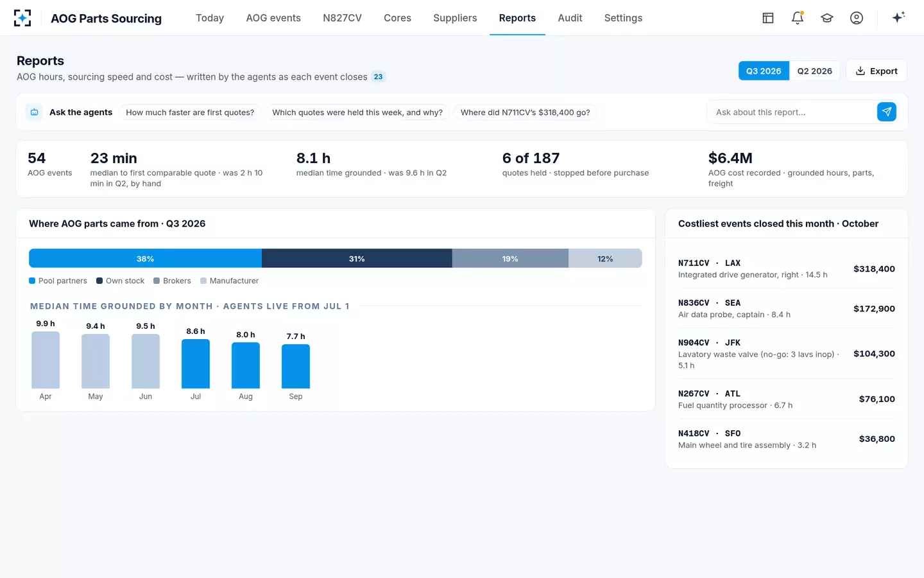924x578 pixels.
Task: Click the 19% Brokers bar segment
Action: point(510,258)
